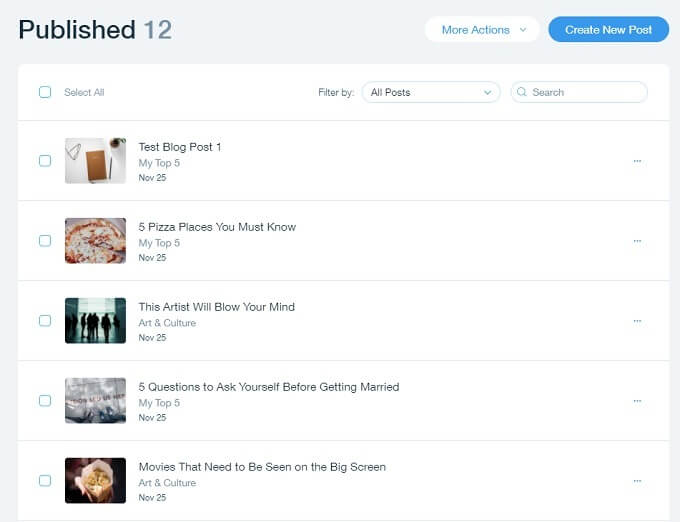The image size is (680, 522).
Task: Click the silhouettes thumbnail of Artist post
Action: (95, 321)
